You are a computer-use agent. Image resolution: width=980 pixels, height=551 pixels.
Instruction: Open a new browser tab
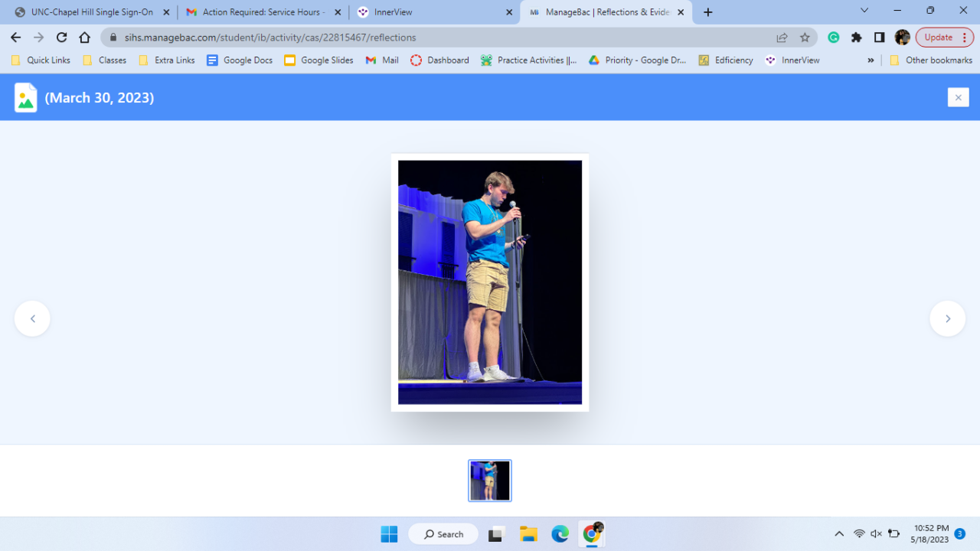[x=708, y=12]
